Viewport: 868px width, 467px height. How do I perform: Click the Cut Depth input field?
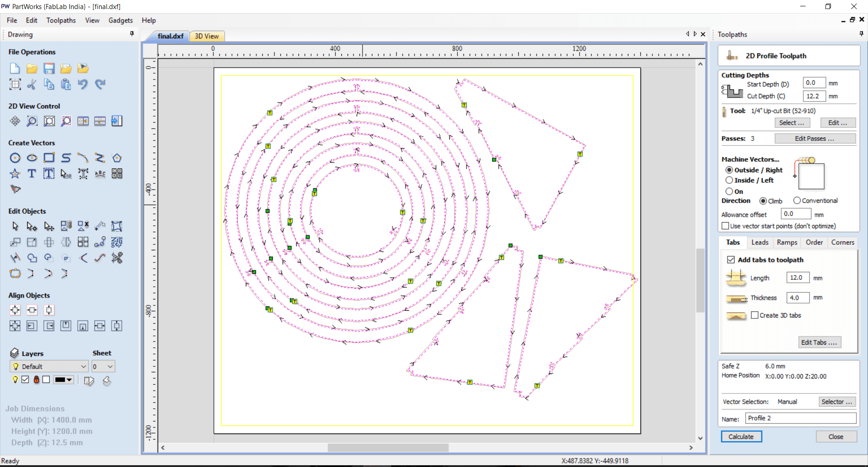[x=814, y=96]
